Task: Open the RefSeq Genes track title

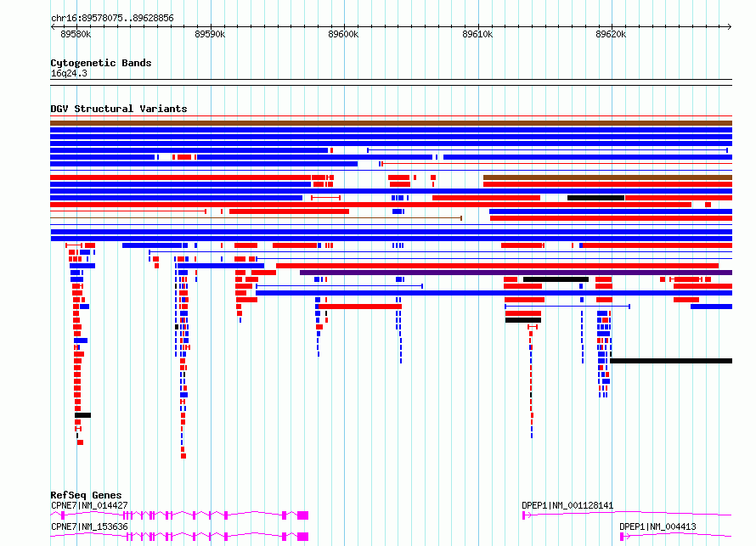Action: pyautogui.click(x=86, y=495)
